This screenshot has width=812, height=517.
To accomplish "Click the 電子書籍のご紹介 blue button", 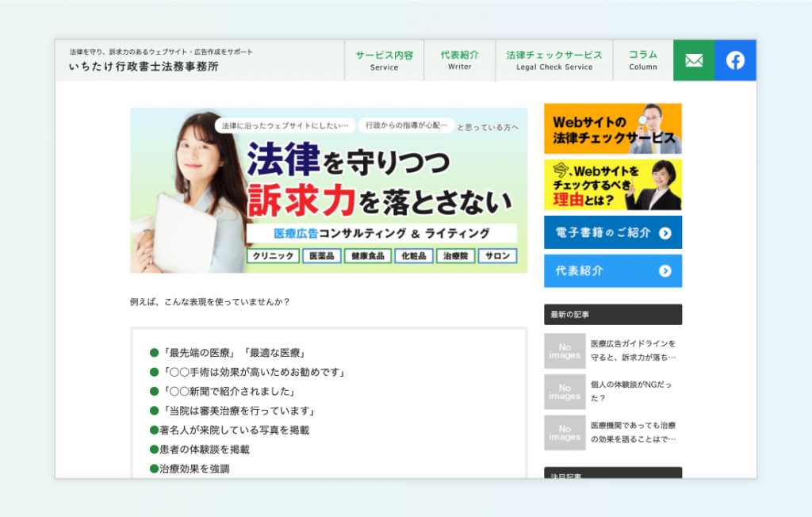I will pyautogui.click(x=603, y=233).
